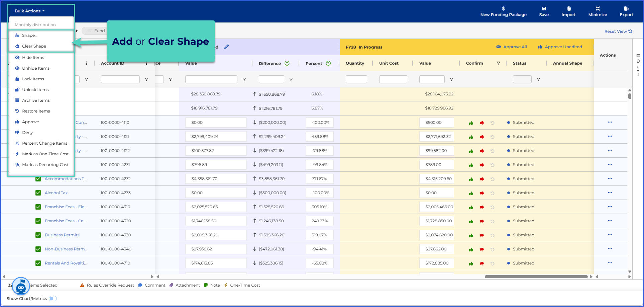Click the Minimize grid icon
The height and width of the screenshot is (307, 644).
(598, 9)
